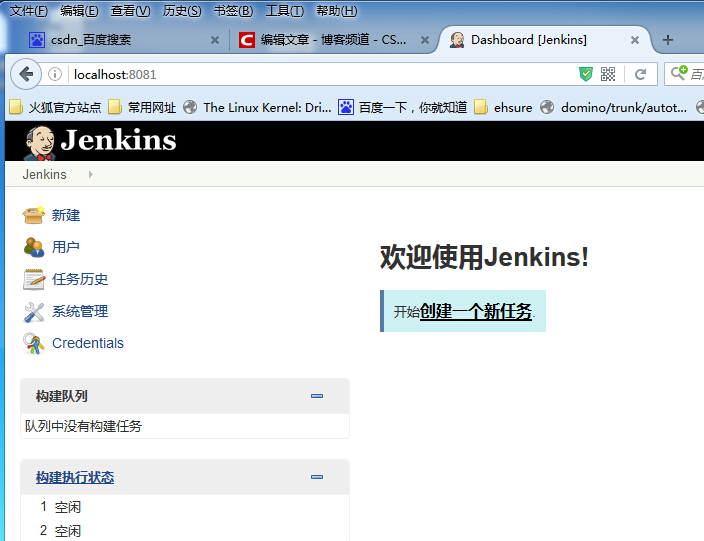Viewport: 704px width, 541px height.
Task: Open The Linux Kernel bookmark
Action: click(257, 108)
